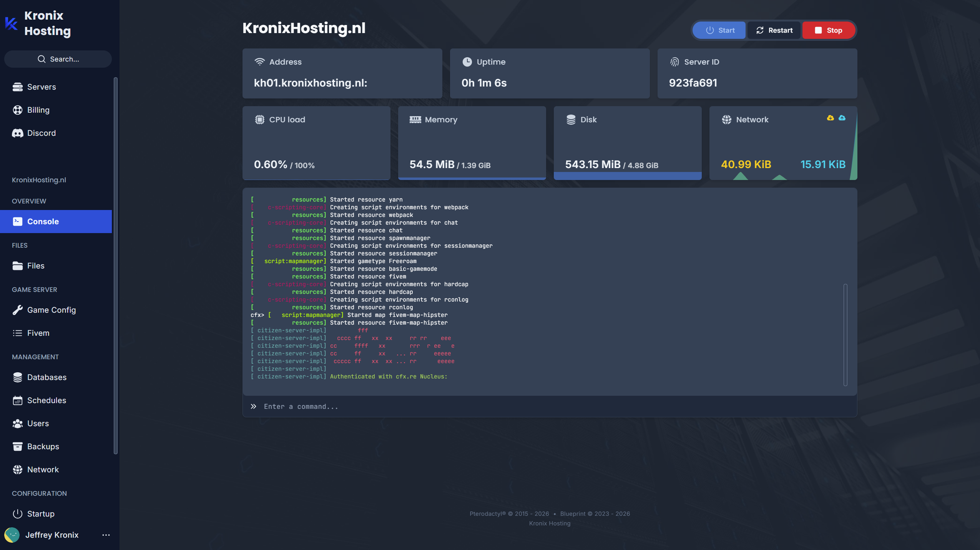Image resolution: width=980 pixels, height=550 pixels.
Task: Open the Servers page
Action: click(56, 87)
